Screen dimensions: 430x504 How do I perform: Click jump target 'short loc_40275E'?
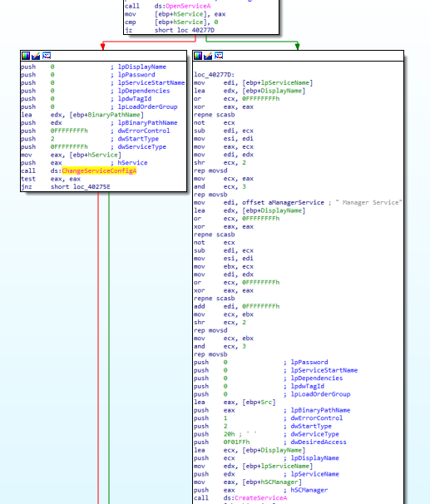point(81,187)
